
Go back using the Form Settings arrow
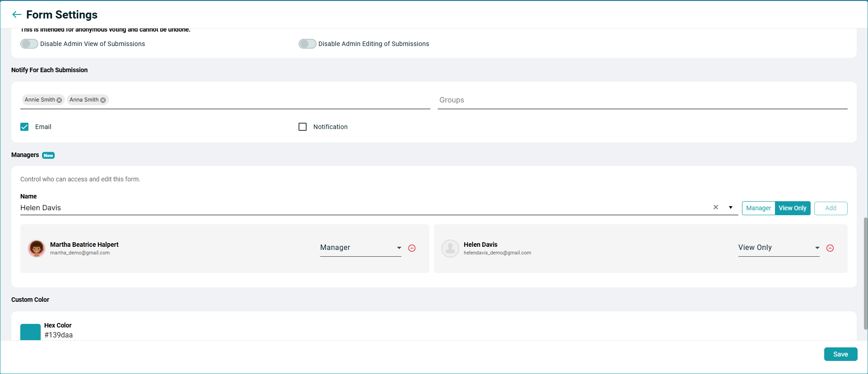pos(17,14)
